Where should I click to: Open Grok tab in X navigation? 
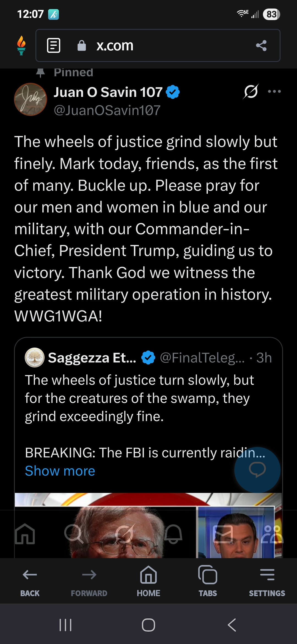[125, 534]
